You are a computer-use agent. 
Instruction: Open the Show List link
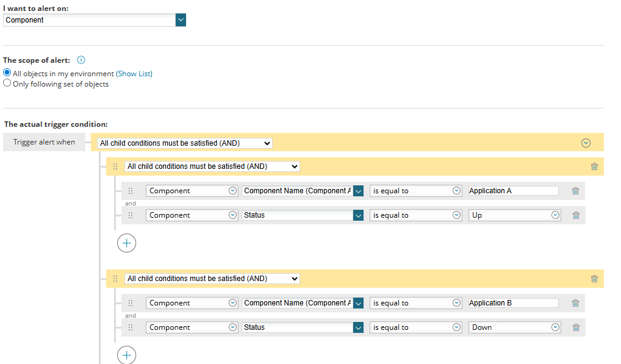click(134, 74)
